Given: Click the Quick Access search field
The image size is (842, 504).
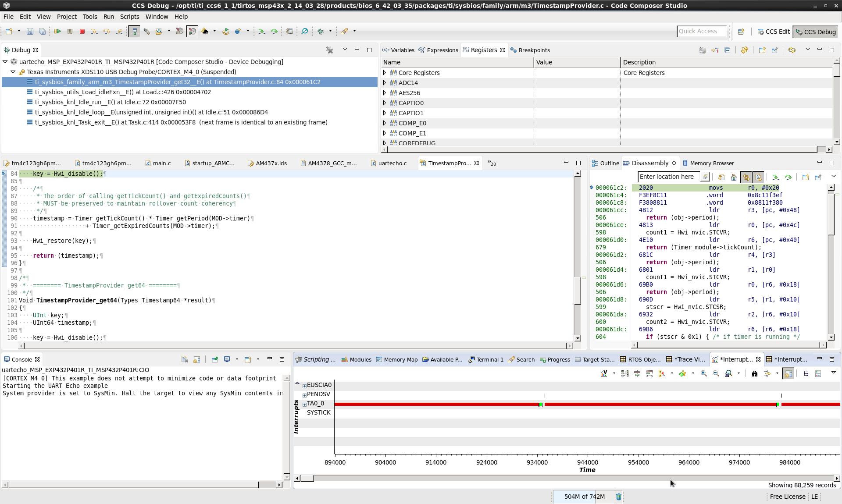Looking at the screenshot, I should [x=701, y=31].
